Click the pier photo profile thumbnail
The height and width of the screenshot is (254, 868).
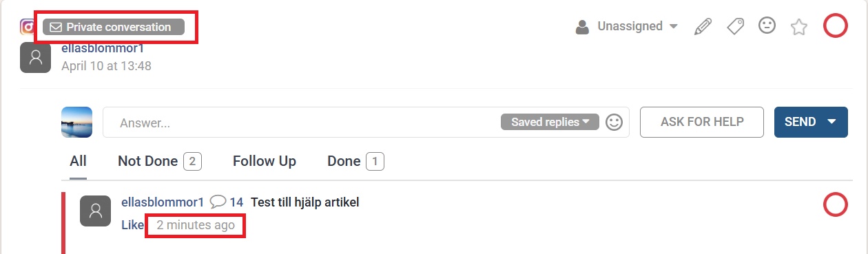pyautogui.click(x=76, y=123)
